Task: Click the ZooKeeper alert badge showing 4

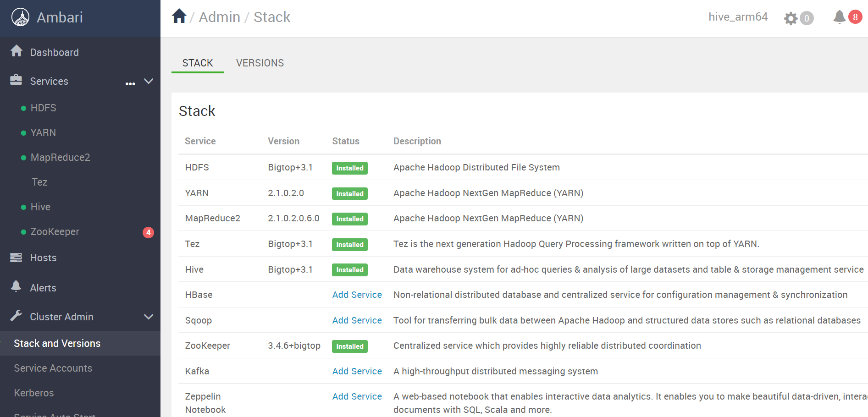Action: tap(148, 232)
